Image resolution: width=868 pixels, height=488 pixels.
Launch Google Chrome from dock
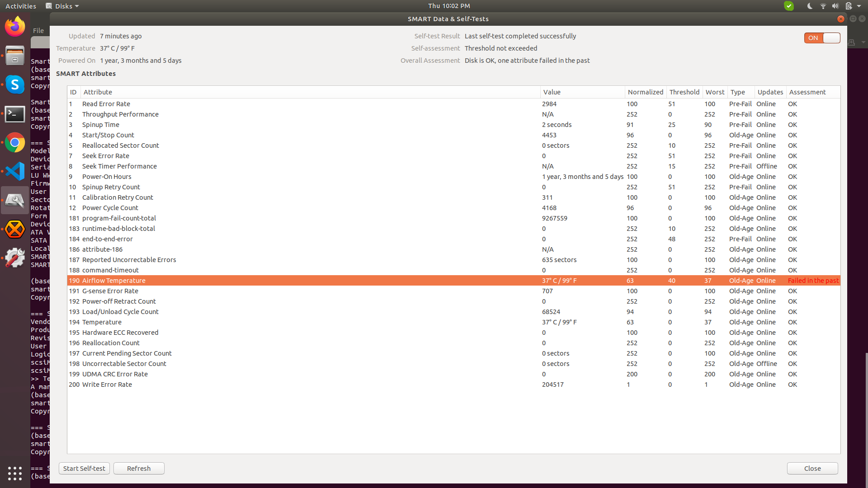(15, 143)
